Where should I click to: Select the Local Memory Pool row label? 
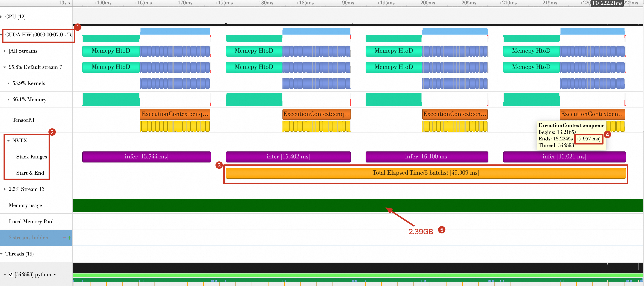tap(31, 221)
